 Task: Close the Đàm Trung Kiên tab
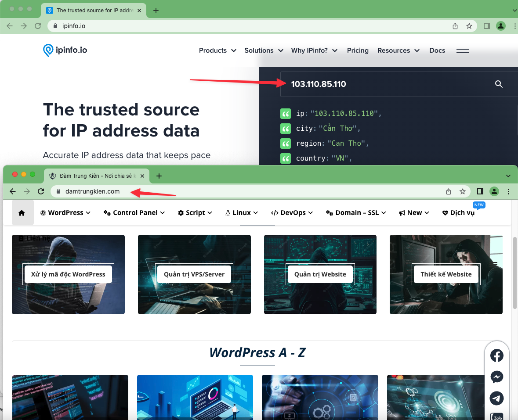[x=142, y=176]
